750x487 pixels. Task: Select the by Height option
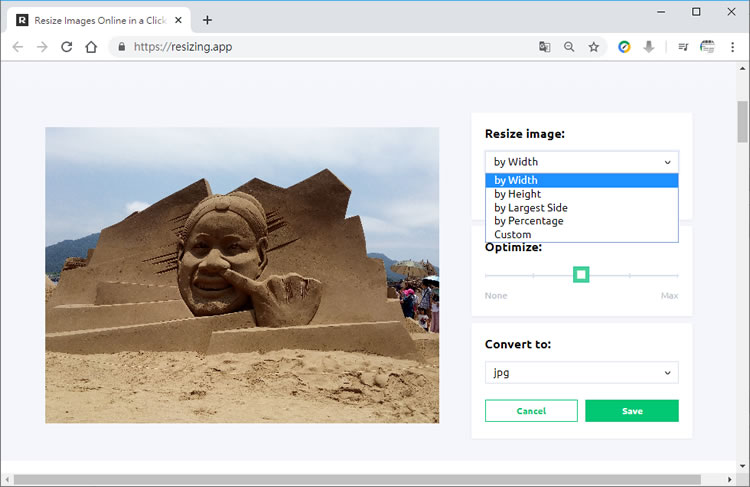click(x=517, y=194)
